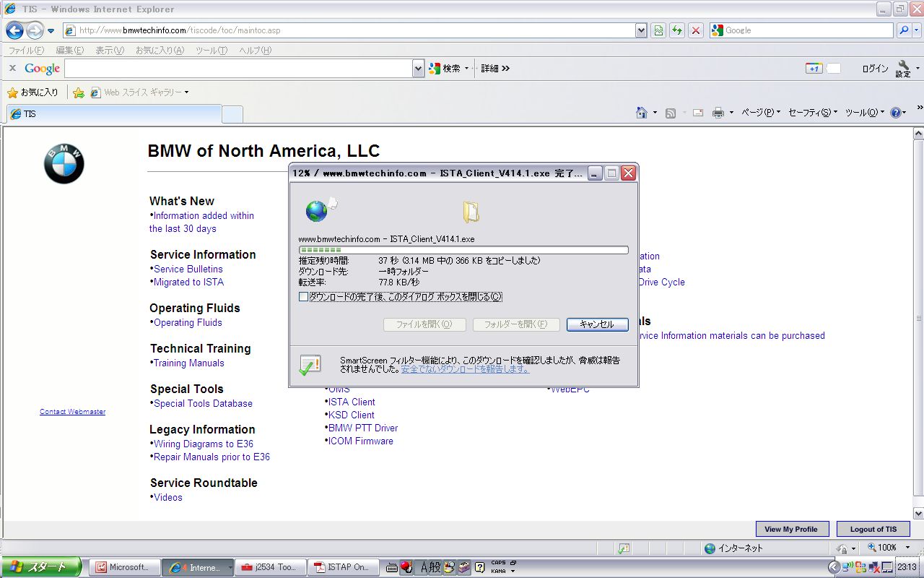Click the compatibility view icon beside address bar
The image size is (924, 578).
(x=658, y=30)
